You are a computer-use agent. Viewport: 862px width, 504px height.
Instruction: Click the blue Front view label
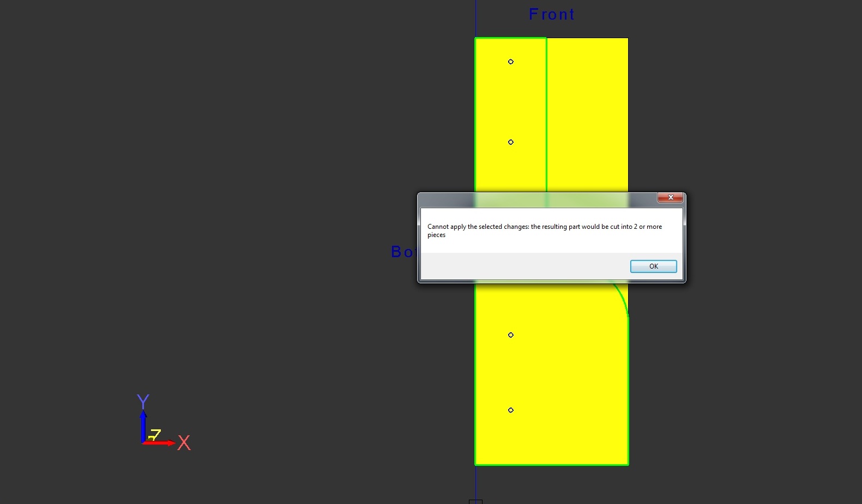[551, 15]
